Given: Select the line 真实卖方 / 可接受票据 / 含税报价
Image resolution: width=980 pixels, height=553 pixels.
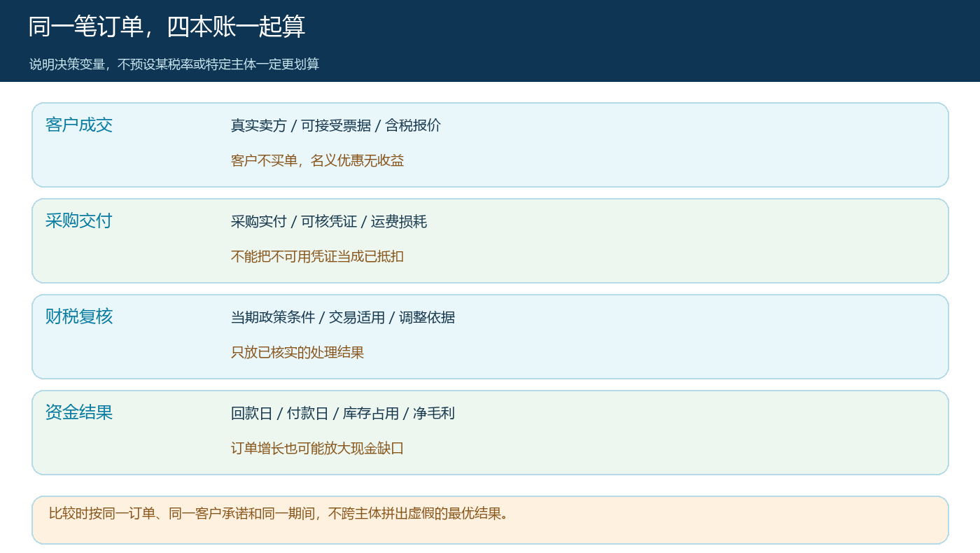Looking at the screenshot, I should point(336,126).
